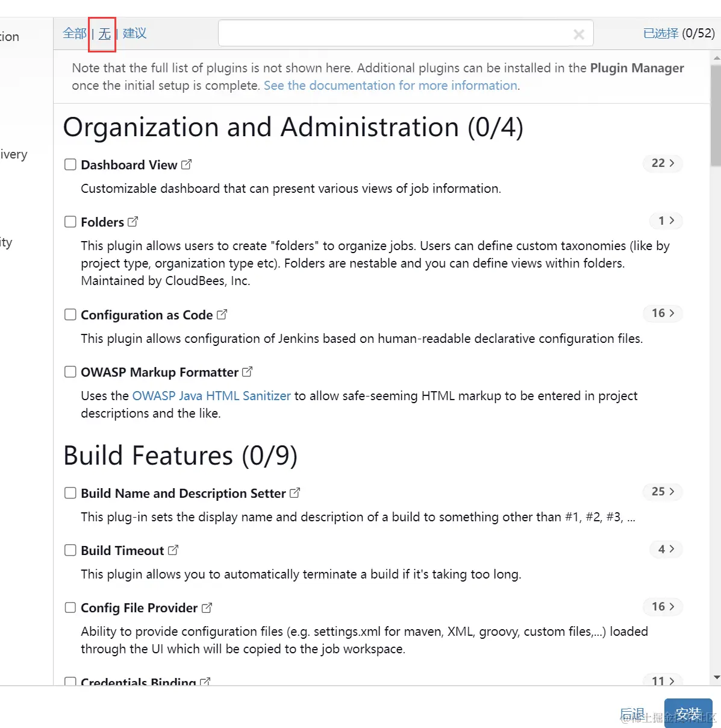Click the Folders plugin name
721x728 pixels.
tap(102, 222)
